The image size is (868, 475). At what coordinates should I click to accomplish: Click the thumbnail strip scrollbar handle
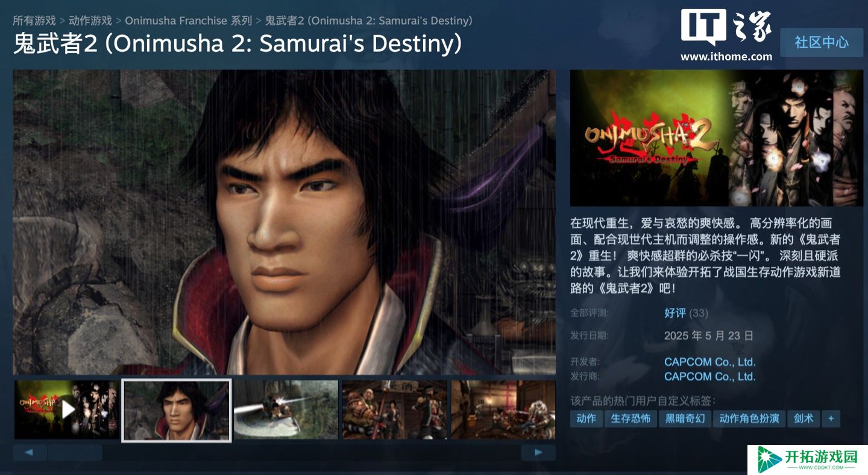coord(75,453)
